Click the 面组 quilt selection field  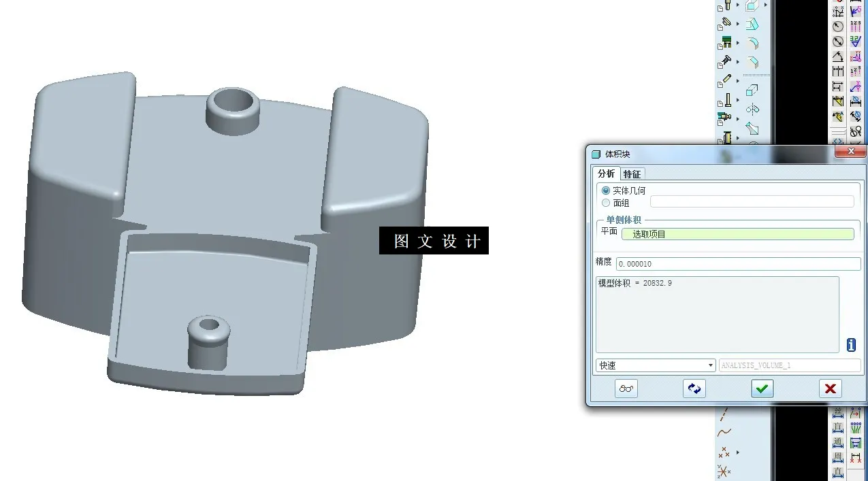click(752, 201)
